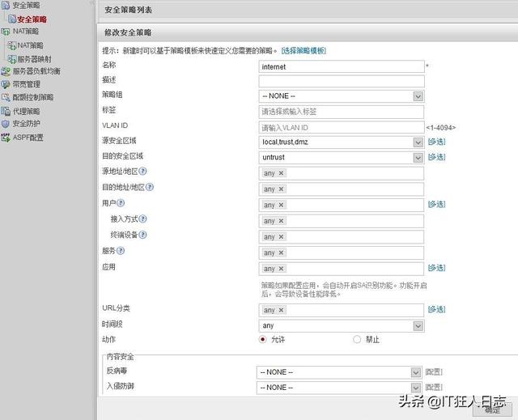Open 服务器负载均衡 menu item

click(x=36, y=71)
